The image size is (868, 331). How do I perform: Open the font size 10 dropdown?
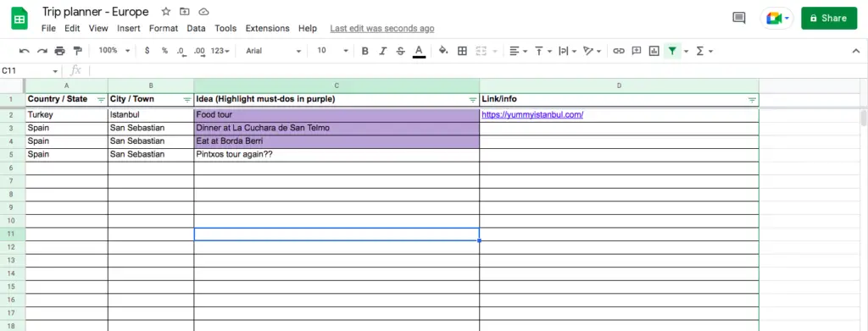(x=332, y=51)
